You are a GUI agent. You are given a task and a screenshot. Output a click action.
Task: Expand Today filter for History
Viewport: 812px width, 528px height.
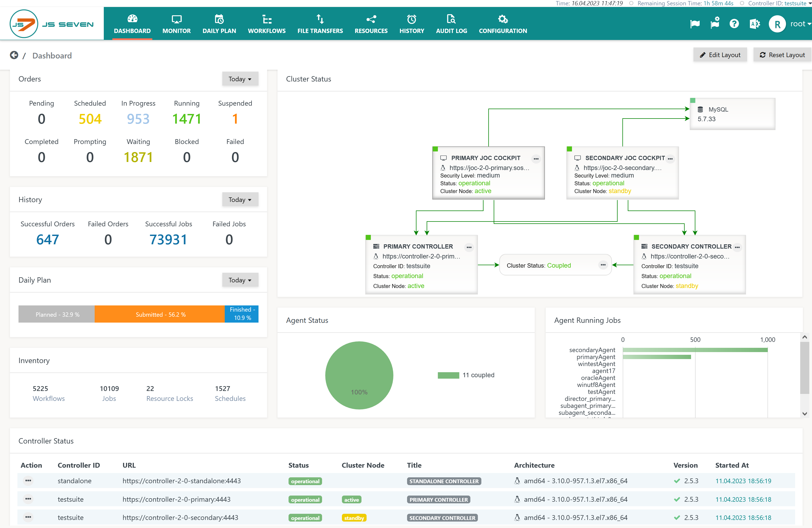[240, 200]
